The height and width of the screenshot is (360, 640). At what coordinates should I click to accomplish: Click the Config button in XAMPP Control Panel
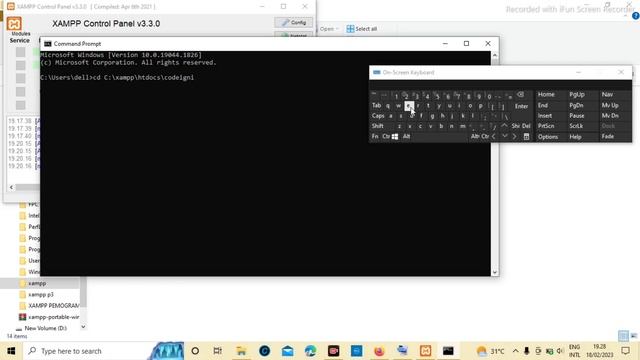tap(293, 22)
